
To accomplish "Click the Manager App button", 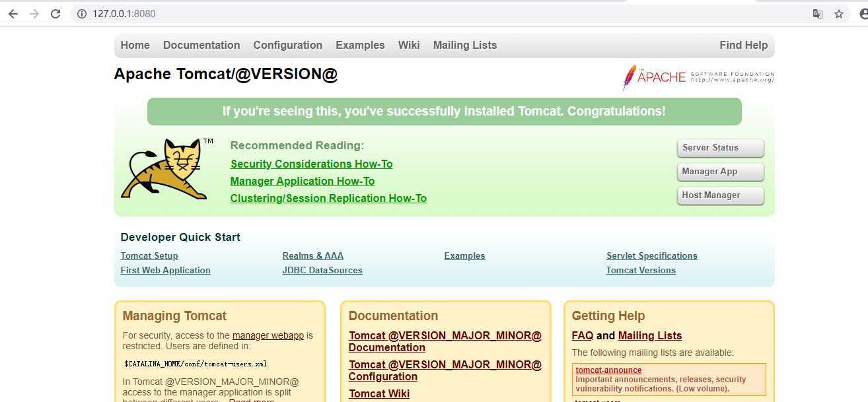I will (721, 172).
